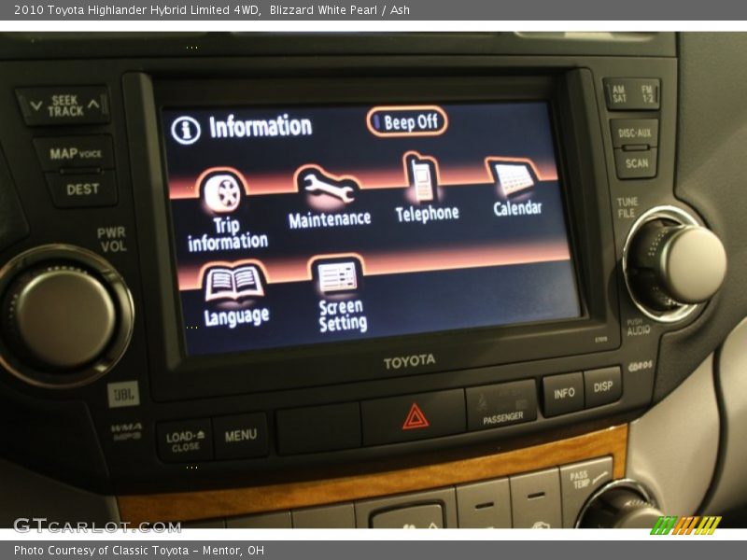Seek down with the left SEEK TRACK arrow
The width and height of the screenshot is (747, 560).
[x=35, y=105]
